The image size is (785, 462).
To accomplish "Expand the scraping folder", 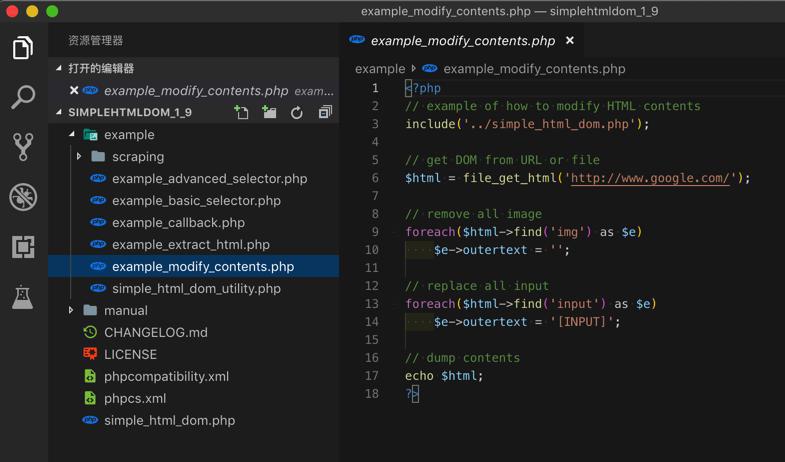I will click(x=137, y=157).
